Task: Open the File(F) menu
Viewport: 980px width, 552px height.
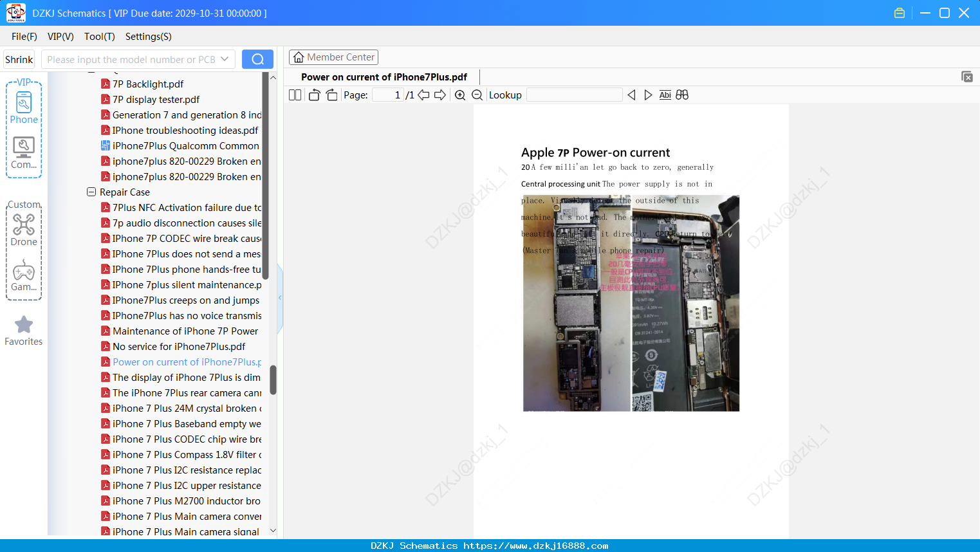Action: [24, 37]
